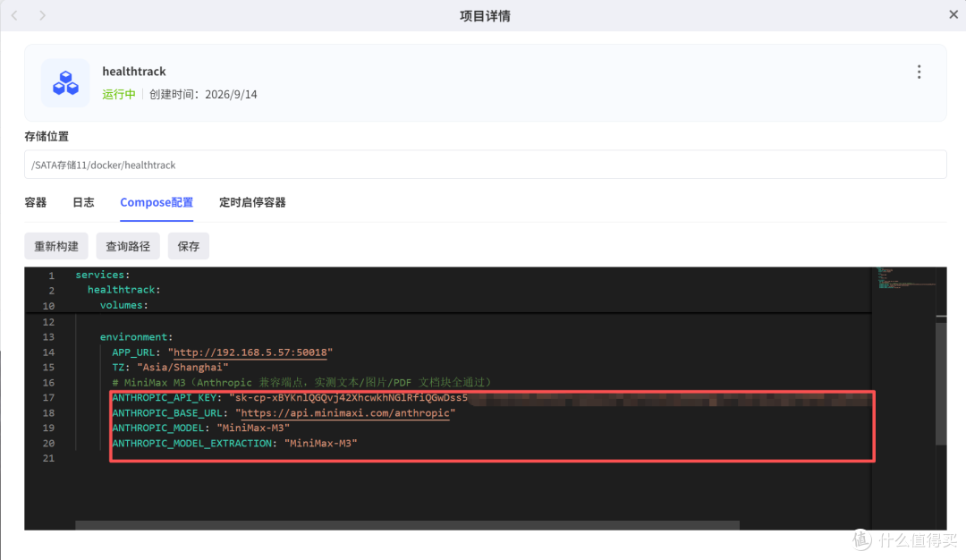Viewport: 966px width, 560px height.
Task: Click the APP_URL key in the editor
Action: tap(133, 352)
